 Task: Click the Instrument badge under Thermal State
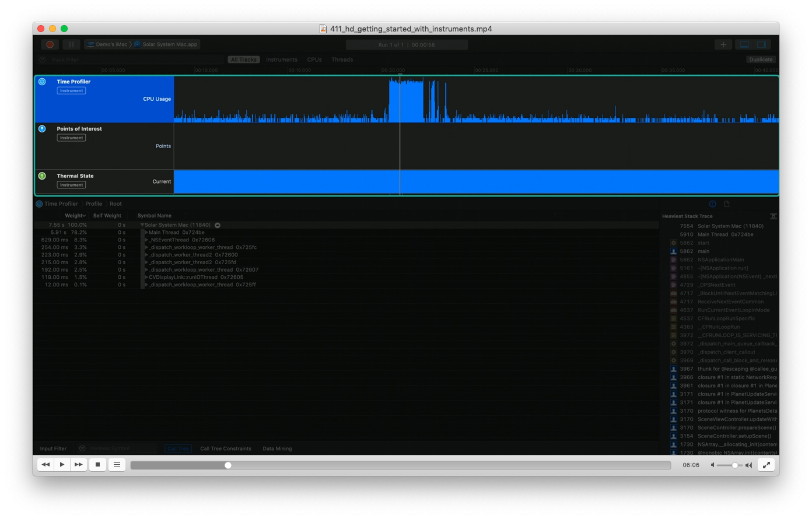[71, 185]
